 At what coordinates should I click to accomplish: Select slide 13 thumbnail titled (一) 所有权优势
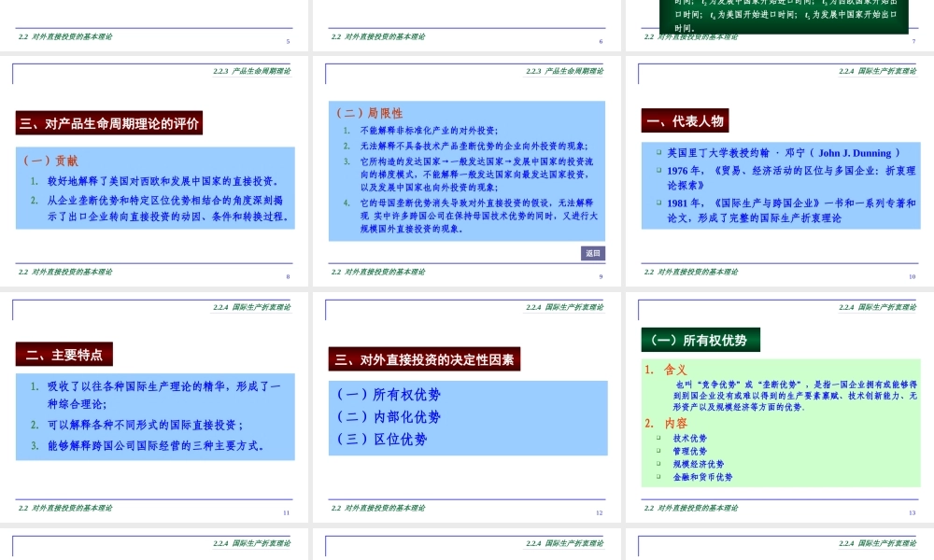click(780, 407)
